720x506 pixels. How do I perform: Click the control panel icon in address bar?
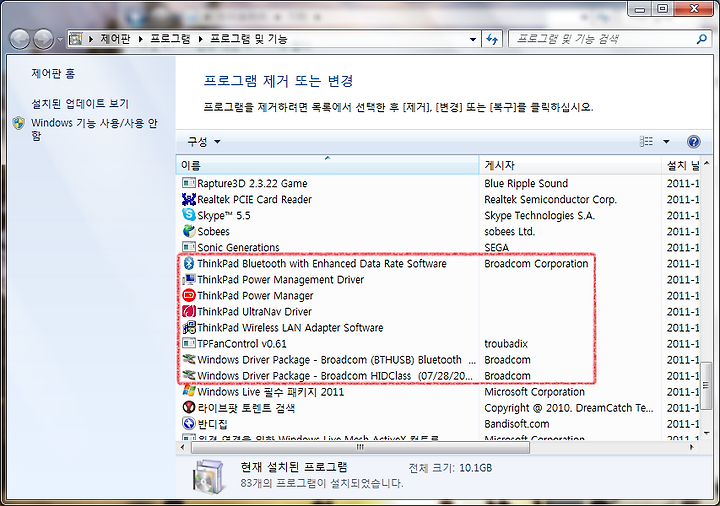[x=75, y=39]
